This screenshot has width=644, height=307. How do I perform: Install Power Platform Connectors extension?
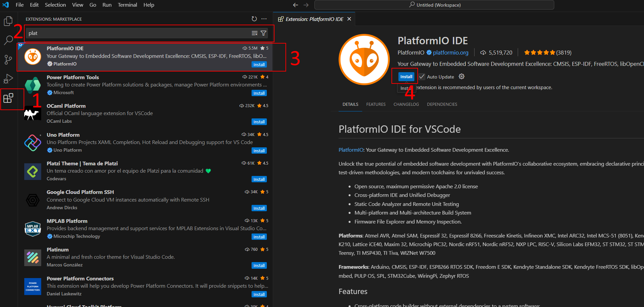(259, 294)
